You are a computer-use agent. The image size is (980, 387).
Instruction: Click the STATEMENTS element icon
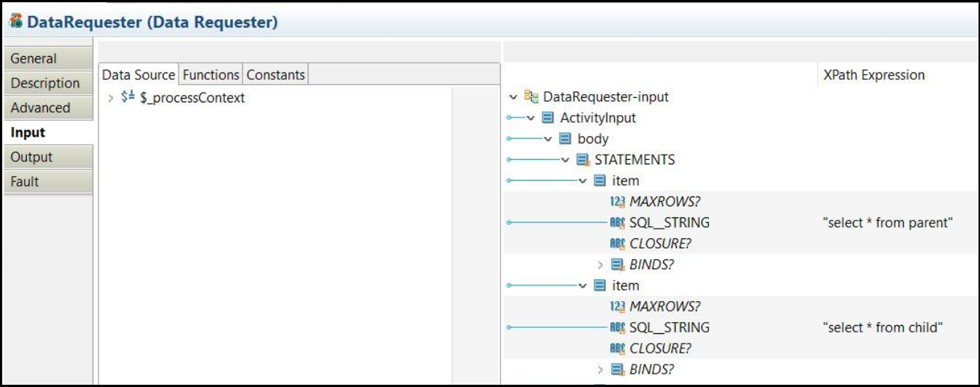click(583, 160)
